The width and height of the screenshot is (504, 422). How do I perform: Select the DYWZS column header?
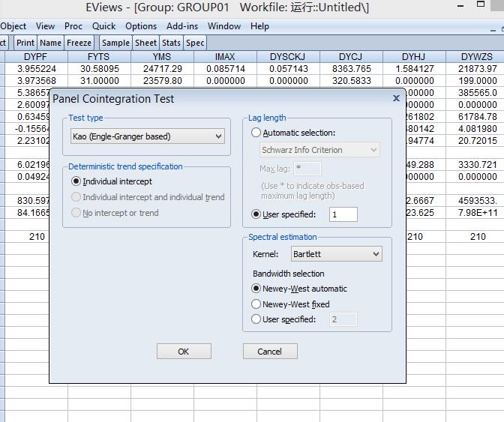(476, 57)
